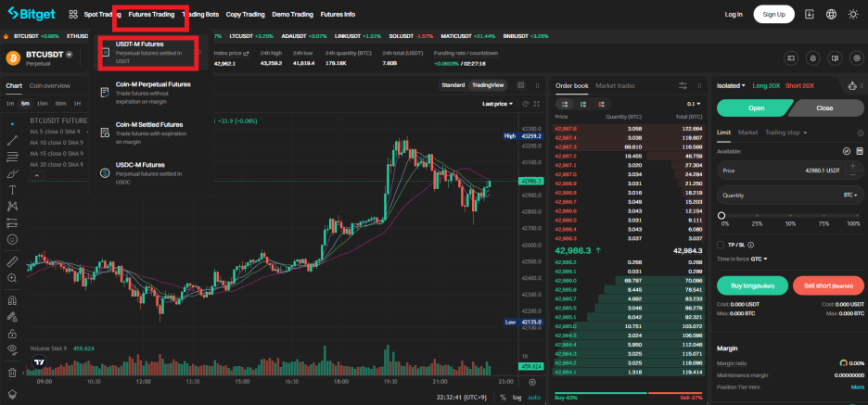Toggle magnet mode in drawing toolbar

12,300
